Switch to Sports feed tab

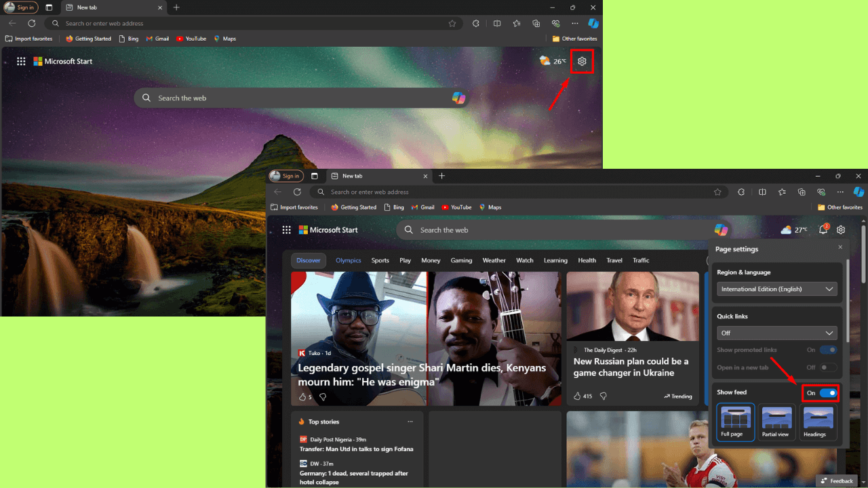point(380,260)
